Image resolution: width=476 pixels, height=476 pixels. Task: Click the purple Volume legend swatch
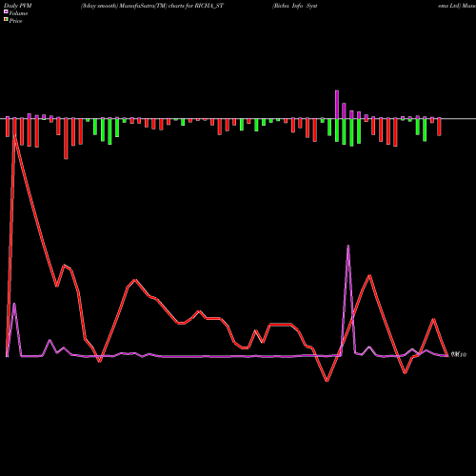(6, 11)
